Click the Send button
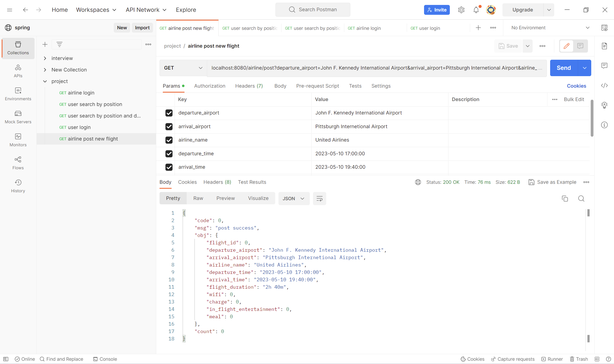The width and height of the screenshot is (614, 364). (x=564, y=68)
